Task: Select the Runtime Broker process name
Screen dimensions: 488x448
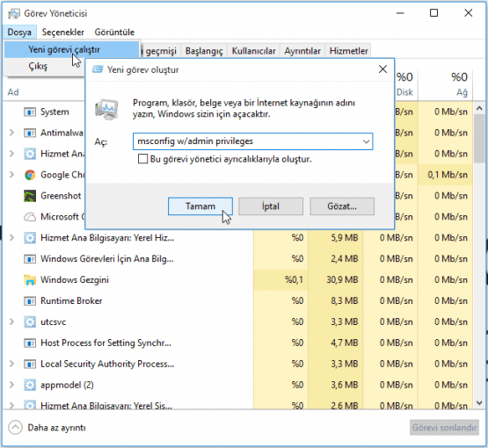Action: 71,301
